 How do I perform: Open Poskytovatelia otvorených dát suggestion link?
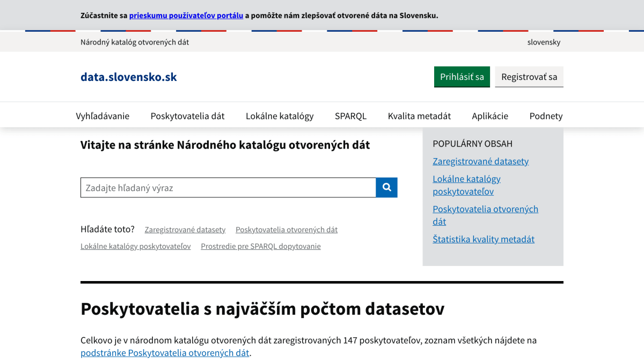click(x=287, y=230)
